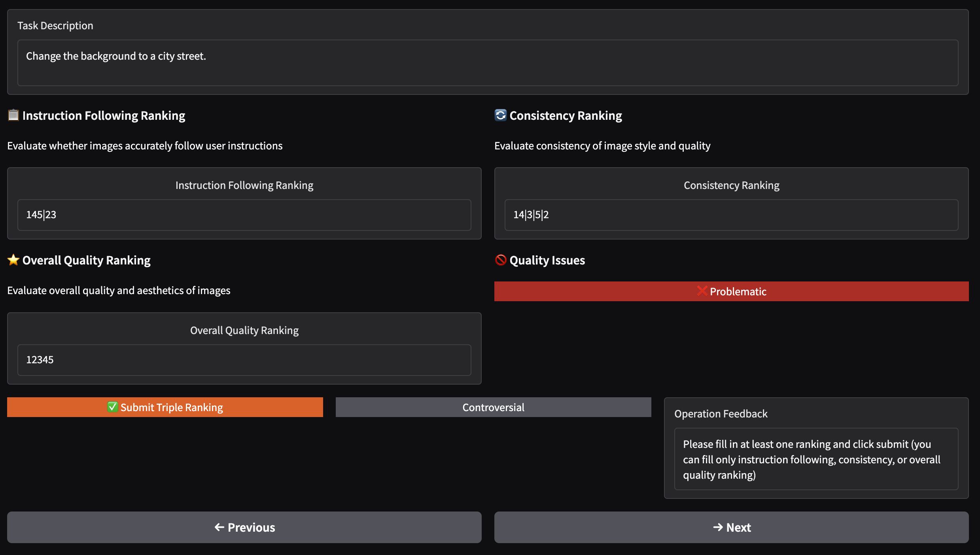
Task: Go back to the Previous sample
Action: [244, 527]
